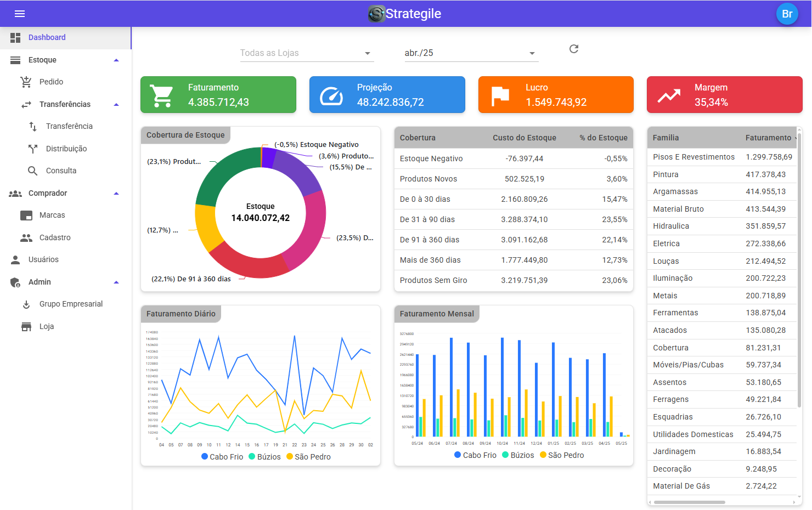The height and width of the screenshot is (510, 812).
Task: Click the Pedido shopping cart icon
Action: click(x=26, y=82)
